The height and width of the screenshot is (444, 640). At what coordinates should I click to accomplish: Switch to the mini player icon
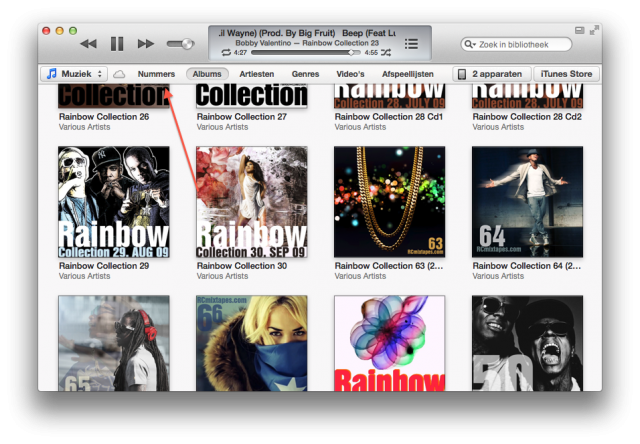click(x=580, y=30)
